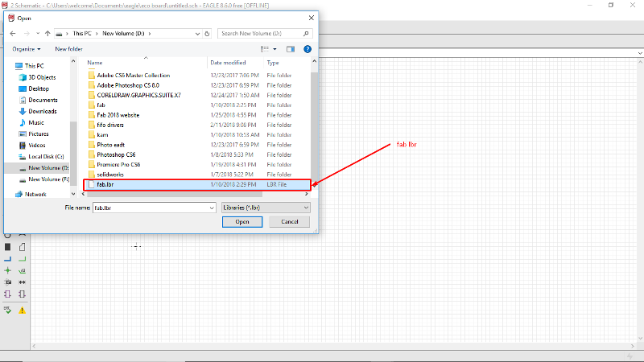
Task: Run the ERC check tool
Action: coord(7,310)
